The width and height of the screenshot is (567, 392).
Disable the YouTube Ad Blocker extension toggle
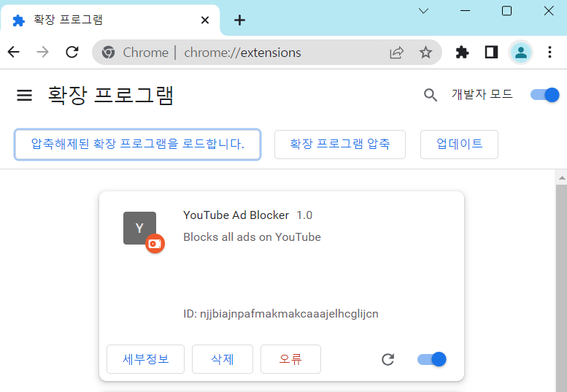[432, 359]
